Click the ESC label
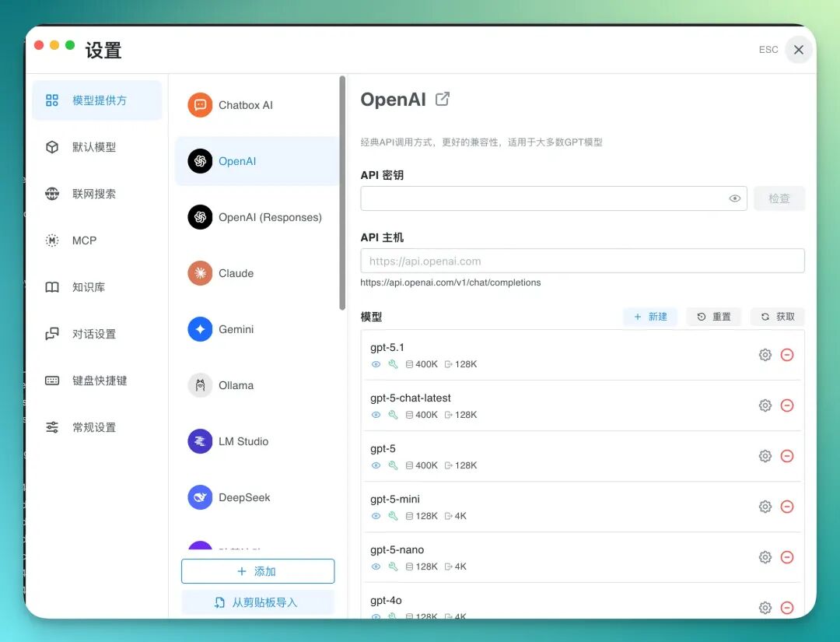Screen dimensions: 840x642 click(768, 50)
